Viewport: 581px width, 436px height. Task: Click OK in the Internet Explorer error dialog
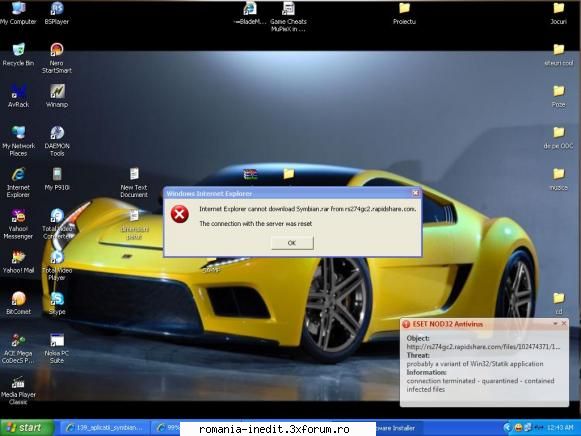[292, 243]
